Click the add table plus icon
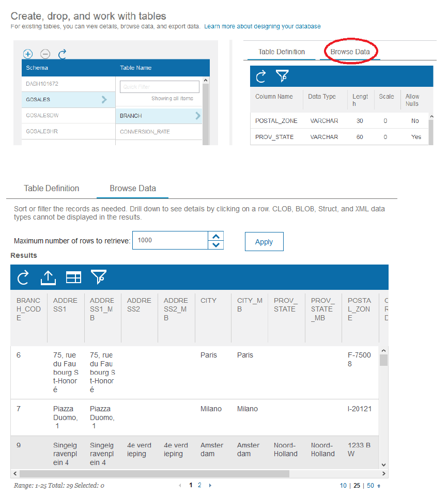448x496 pixels. (28, 54)
